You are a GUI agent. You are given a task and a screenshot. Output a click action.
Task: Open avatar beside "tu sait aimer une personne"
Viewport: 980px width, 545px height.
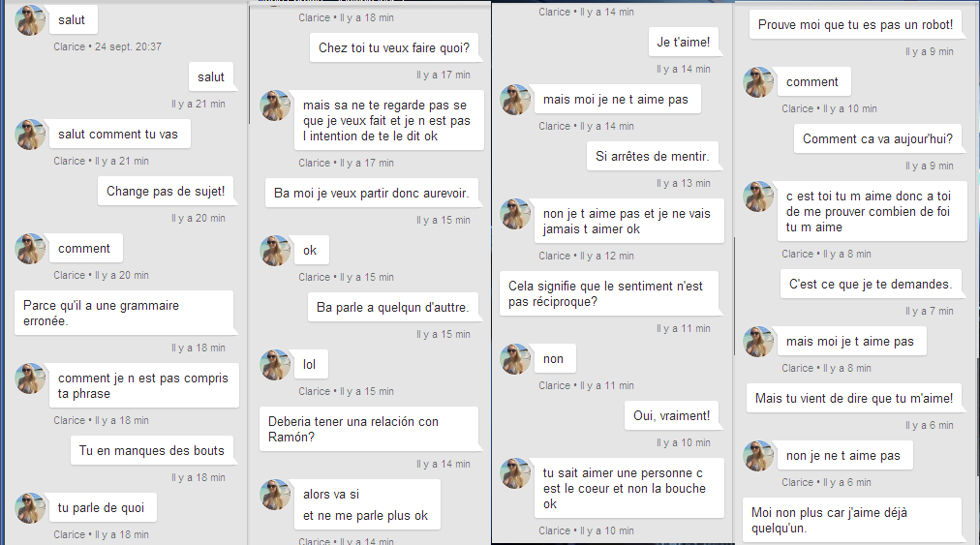515,473
